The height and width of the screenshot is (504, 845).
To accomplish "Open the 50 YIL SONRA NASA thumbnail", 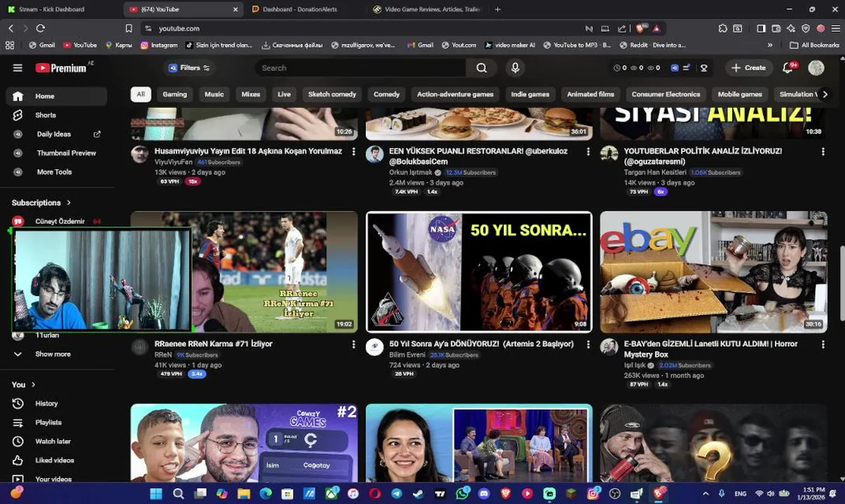I will click(x=479, y=272).
